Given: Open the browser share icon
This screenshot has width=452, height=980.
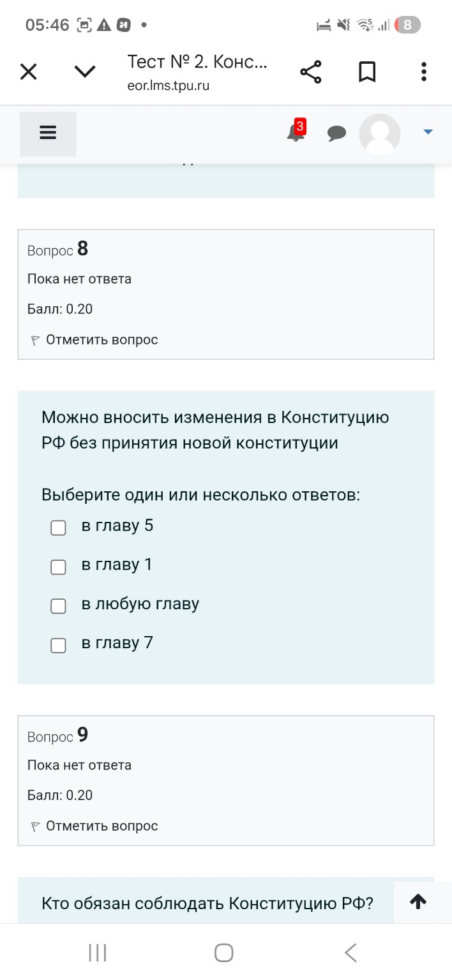Looking at the screenshot, I should [x=311, y=72].
